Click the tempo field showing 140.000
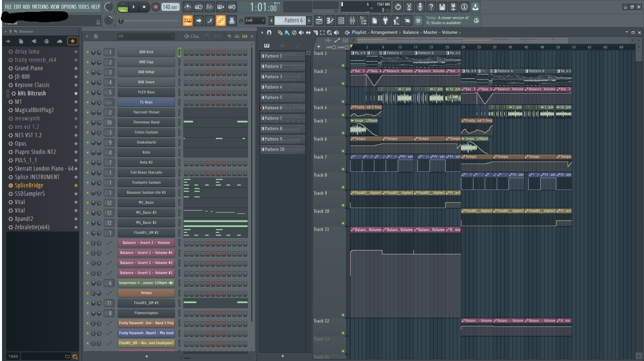The width and height of the screenshot is (644, 361). pyautogui.click(x=170, y=7)
